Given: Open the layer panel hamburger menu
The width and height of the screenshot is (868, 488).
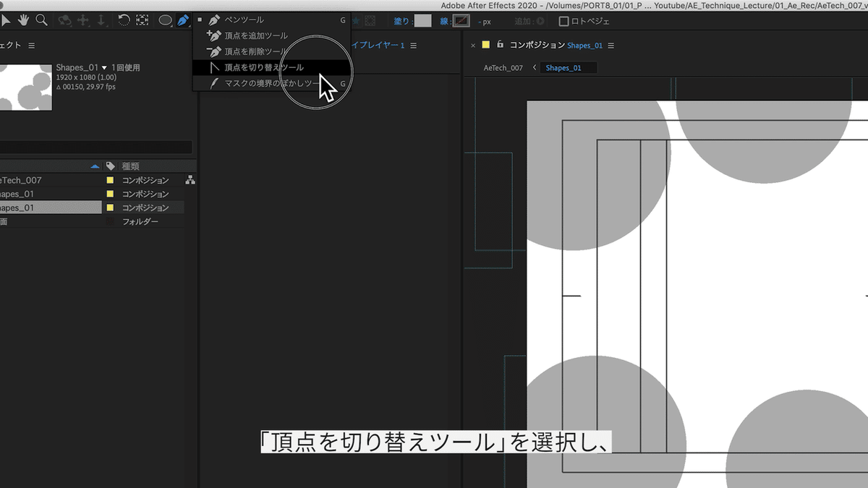Looking at the screenshot, I should click(414, 46).
